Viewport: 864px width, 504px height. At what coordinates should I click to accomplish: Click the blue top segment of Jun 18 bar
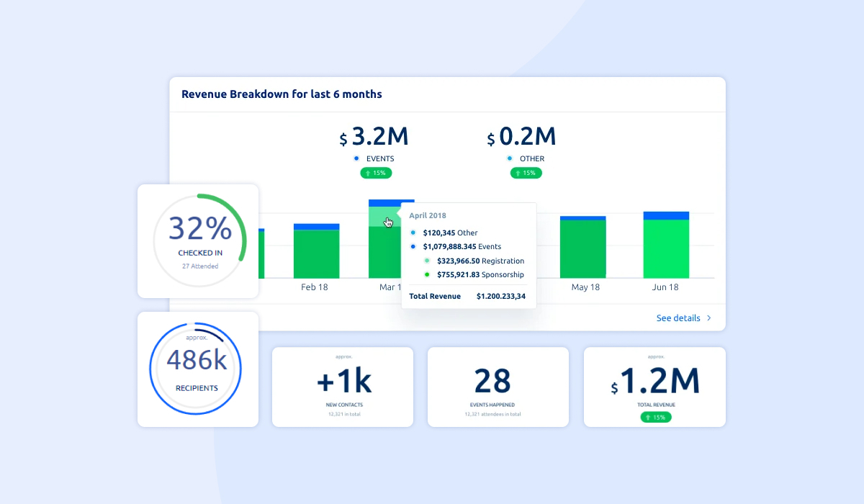tap(666, 215)
